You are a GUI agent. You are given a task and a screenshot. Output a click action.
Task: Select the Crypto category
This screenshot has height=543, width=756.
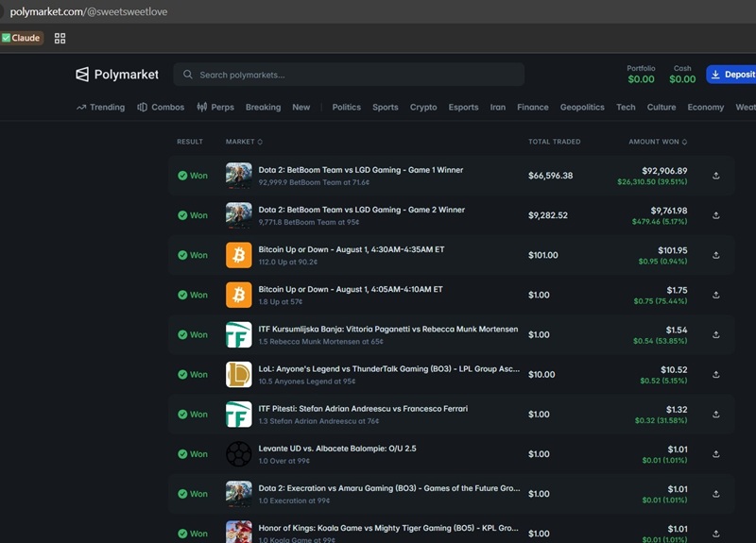pyautogui.click(x=423, y=107)
